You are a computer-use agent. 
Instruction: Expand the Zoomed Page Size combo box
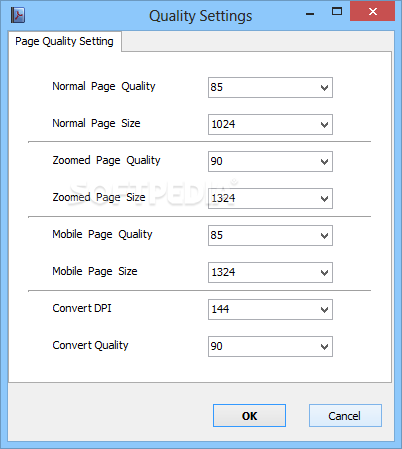coord(270,199)
